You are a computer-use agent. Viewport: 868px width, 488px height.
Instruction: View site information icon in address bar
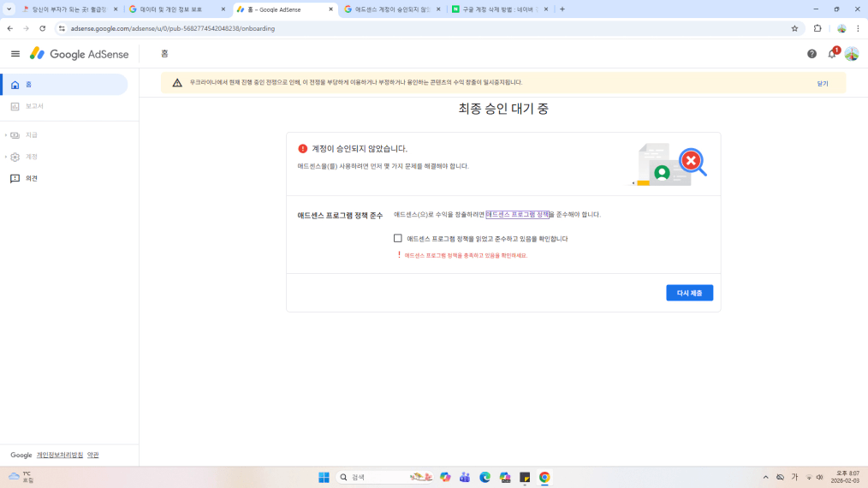point(62,28)
